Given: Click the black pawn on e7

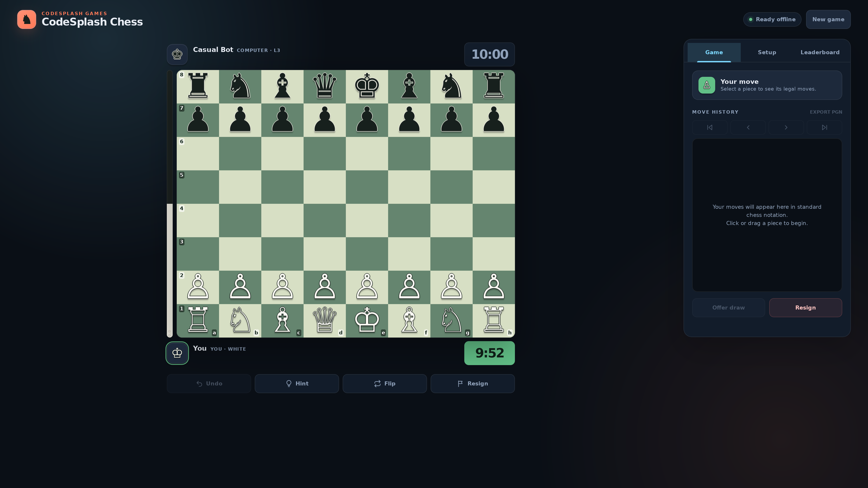Looking at the screenshot, I should coord(367,120).
